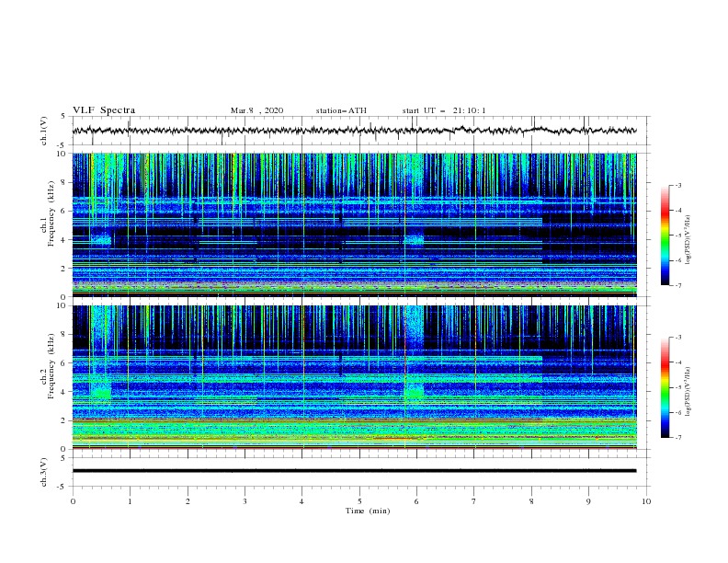
Task: Click time axis tick label "6"
Action: click(x=417, y=501)
